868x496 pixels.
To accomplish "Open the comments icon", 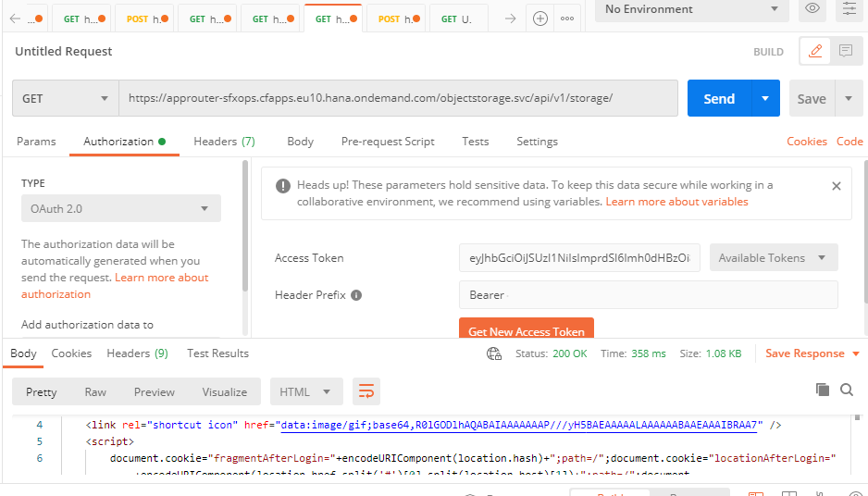I will (x=845, y=52).
